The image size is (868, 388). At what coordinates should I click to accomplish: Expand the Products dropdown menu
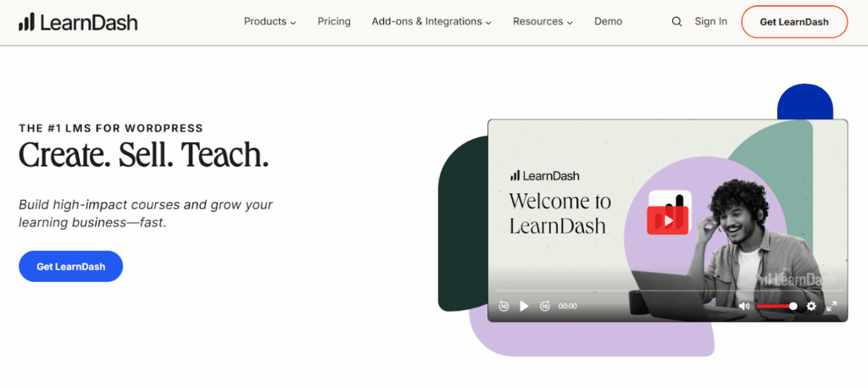pyautogui.click(x=270, y=22)
